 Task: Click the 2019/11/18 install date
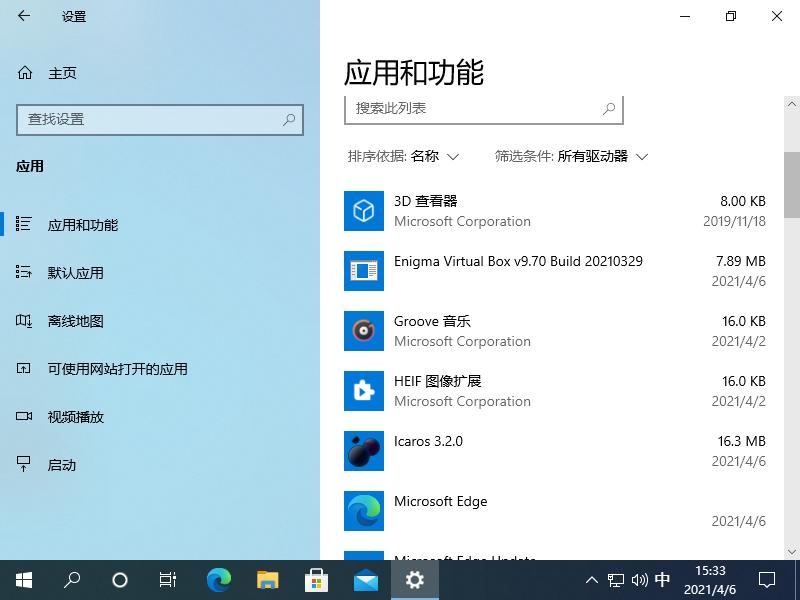734,221
